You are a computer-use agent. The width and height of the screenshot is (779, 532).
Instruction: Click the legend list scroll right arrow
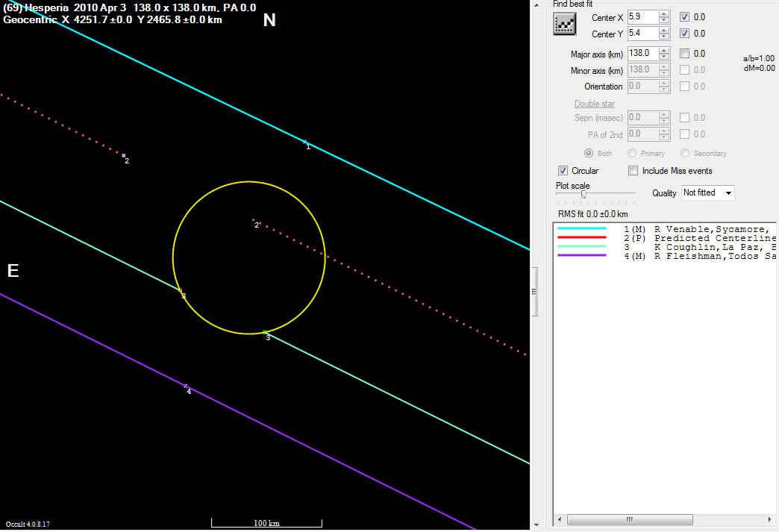click(x=770, y=519)
